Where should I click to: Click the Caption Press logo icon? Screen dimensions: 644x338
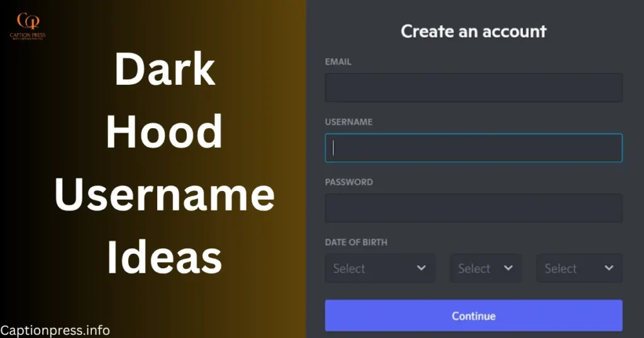click(27, 25)
